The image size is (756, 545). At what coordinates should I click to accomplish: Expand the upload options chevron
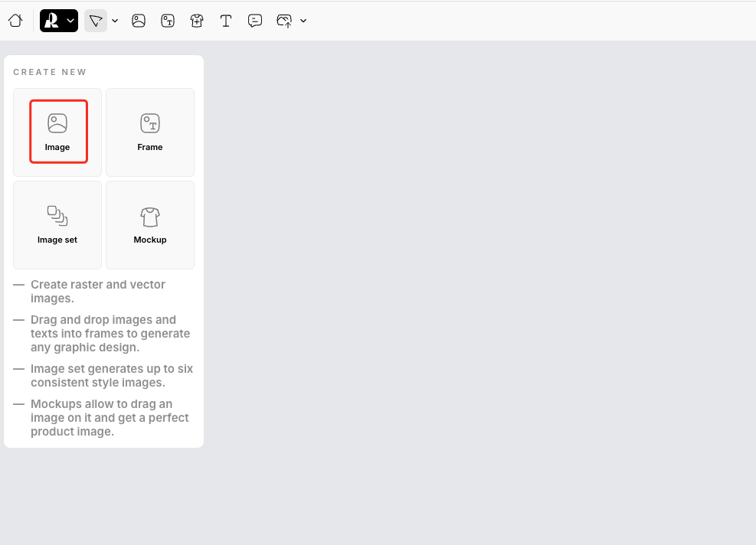(x=303, y=21)
